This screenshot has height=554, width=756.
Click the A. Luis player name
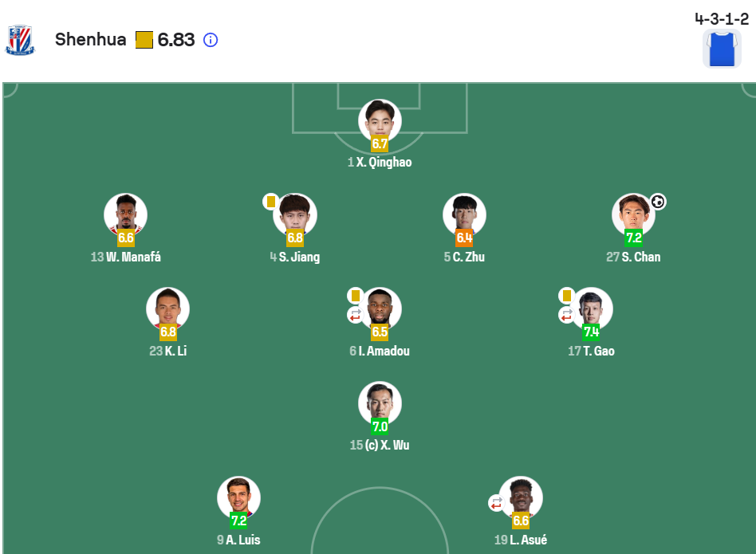[x=243, y=540]
